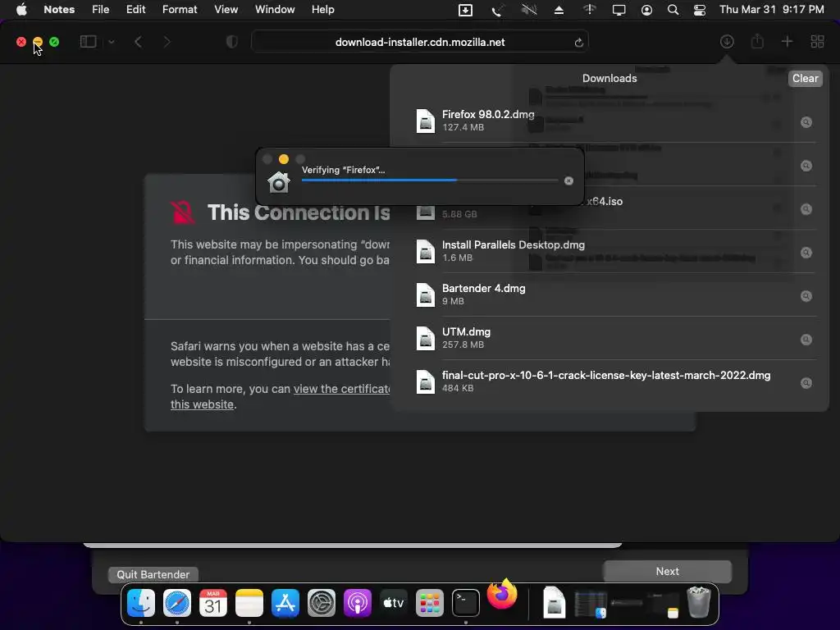Open Apple TV from the Dock

(393, 603)
